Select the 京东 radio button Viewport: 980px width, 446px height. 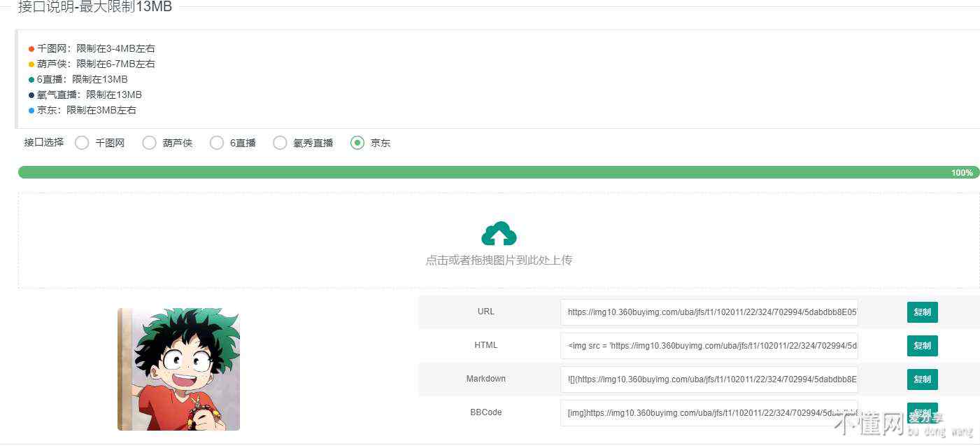point(357,143)
